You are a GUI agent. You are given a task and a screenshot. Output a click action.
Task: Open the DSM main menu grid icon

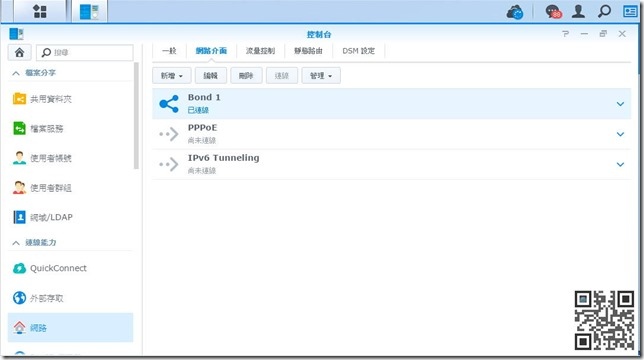pyautogui.click(x=40, y=11)
